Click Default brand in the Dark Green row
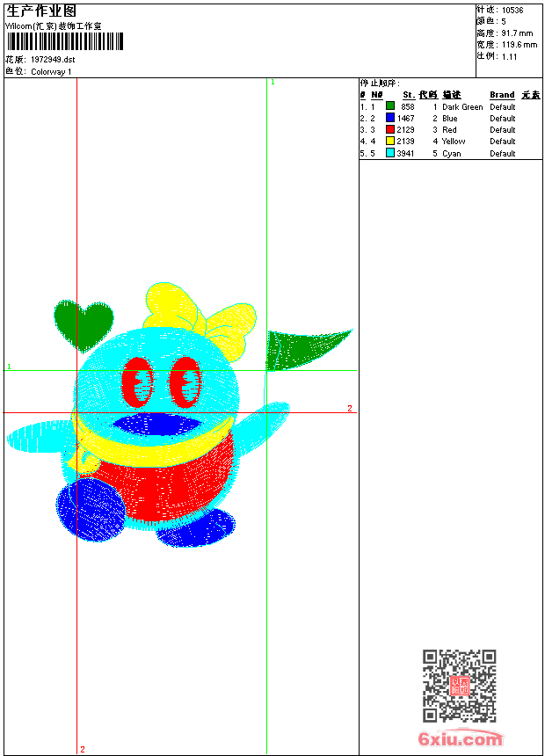This screenshot has height=756, width=545. 503,107
